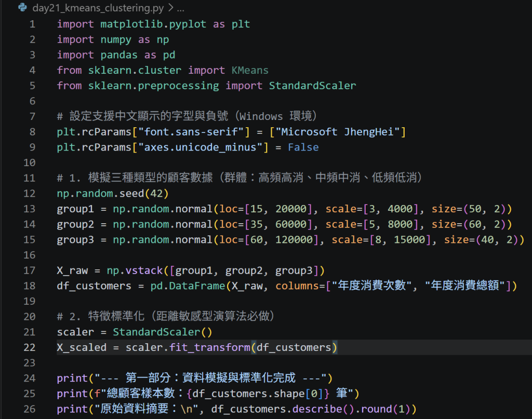This screenshot has width=532, height=419.
Task: Click the "False" value on line 9
Action: [303, 147]
